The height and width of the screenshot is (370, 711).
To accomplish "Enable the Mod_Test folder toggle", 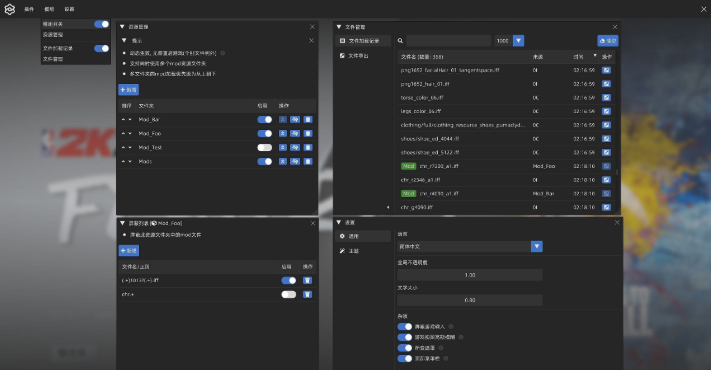I will 265,147.
